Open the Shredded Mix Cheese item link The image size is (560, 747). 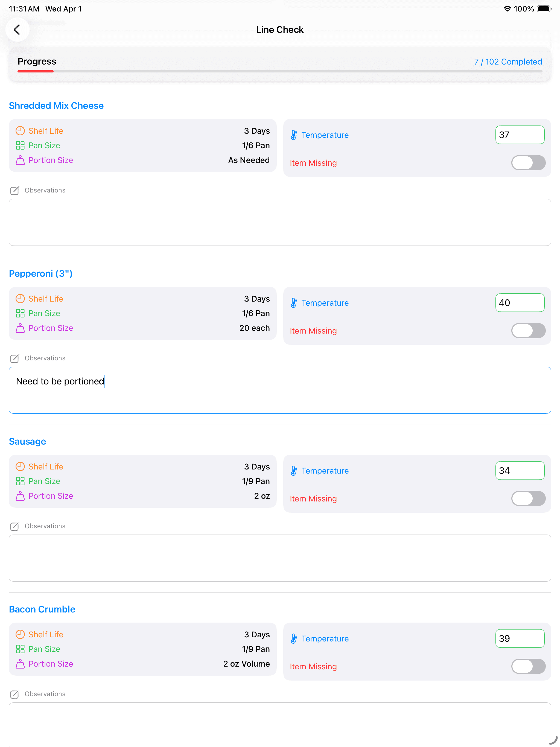[x=56, y=105]
